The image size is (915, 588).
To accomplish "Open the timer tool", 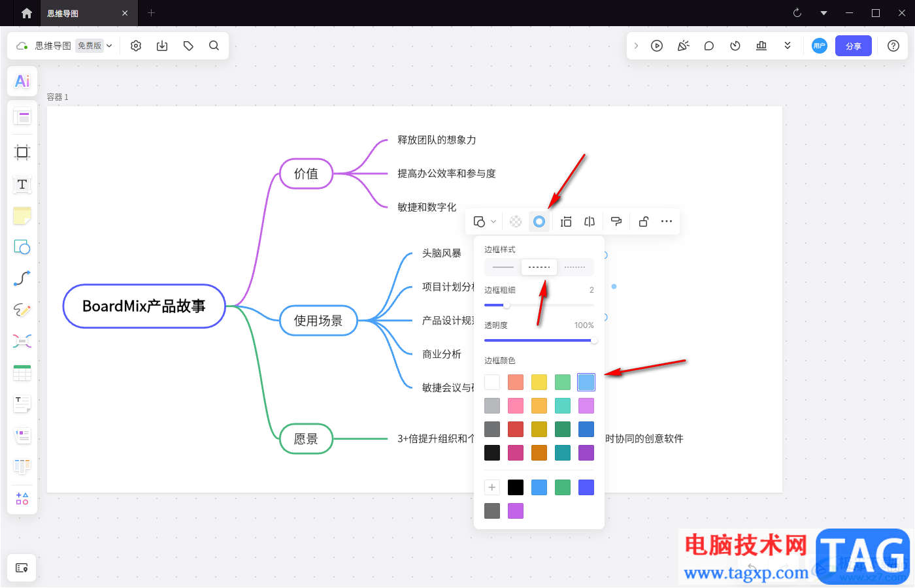I will coord(735,46).
